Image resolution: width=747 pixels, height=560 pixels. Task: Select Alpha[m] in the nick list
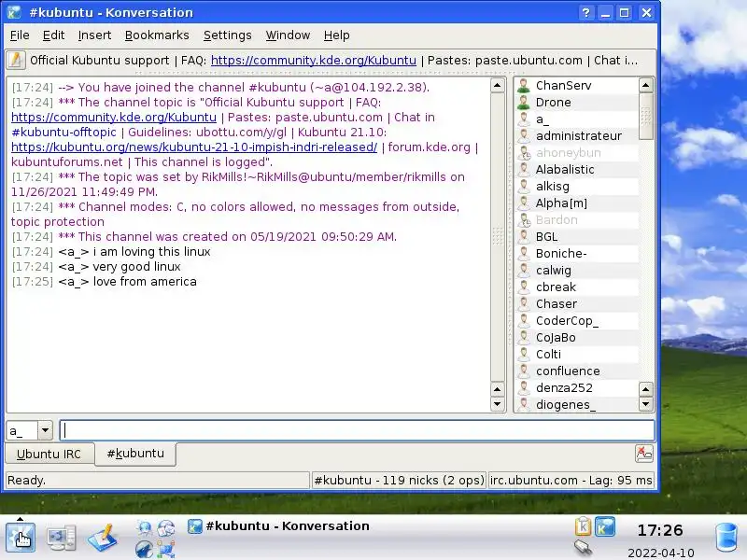click(x=577, y=203)
